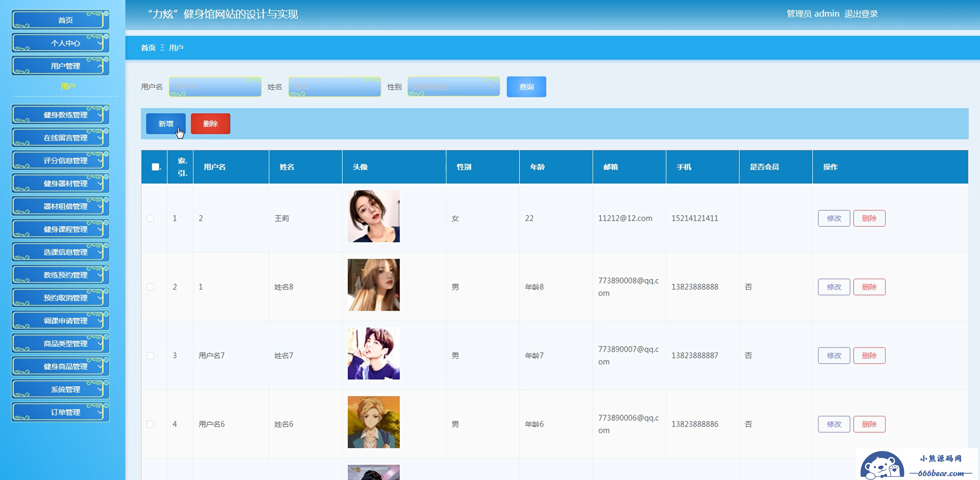
Task: Open 健身商品管理 menu
Action: tap(60, 366)
